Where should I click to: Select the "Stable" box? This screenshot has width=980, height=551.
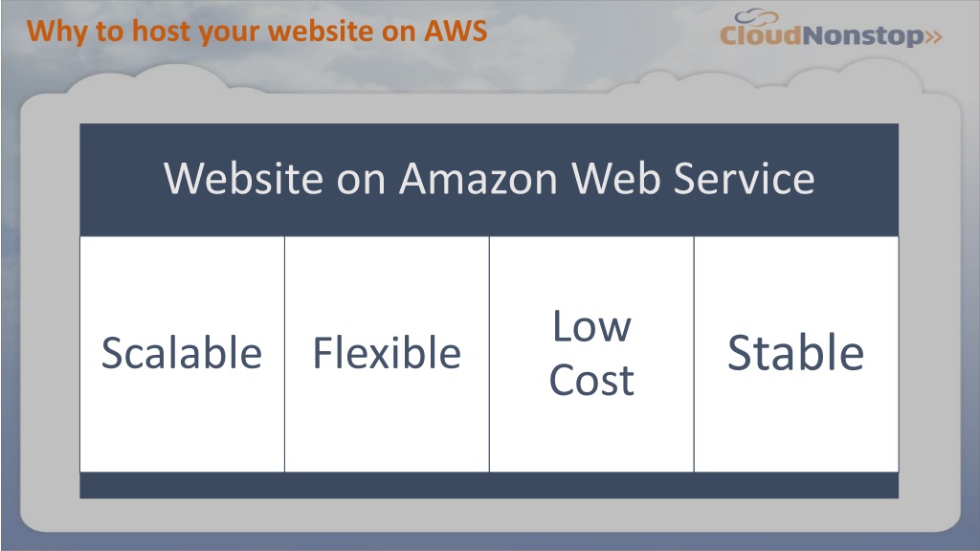(796, 354)
